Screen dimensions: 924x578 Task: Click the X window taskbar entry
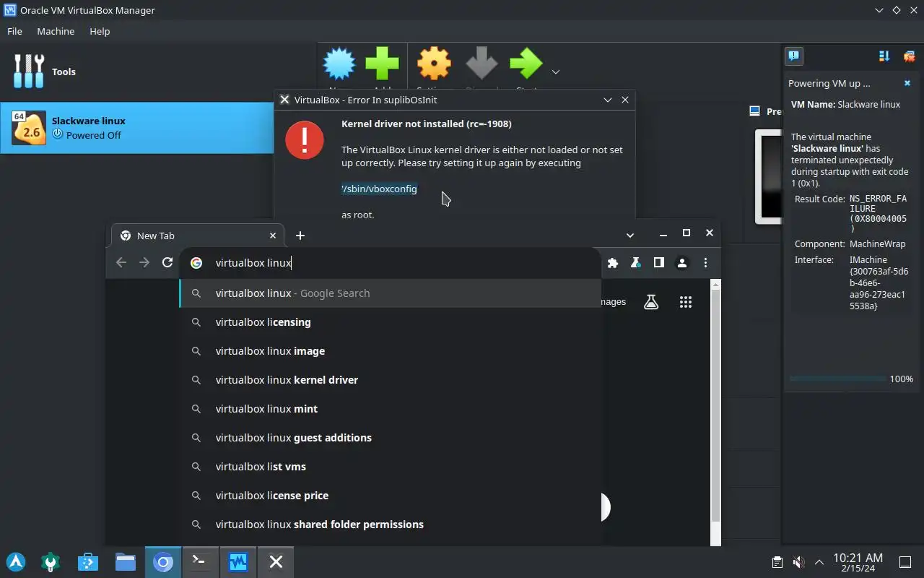276,561
